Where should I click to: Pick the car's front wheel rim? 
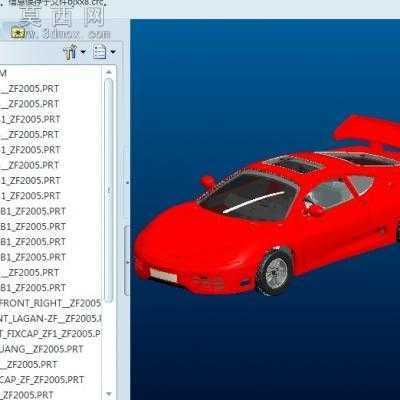click(276, 272)
